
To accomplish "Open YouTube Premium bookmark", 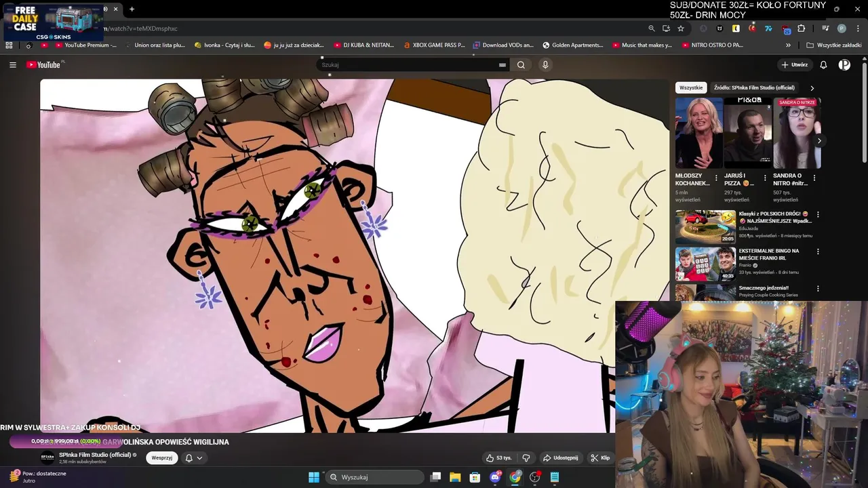I will [85, 45].
